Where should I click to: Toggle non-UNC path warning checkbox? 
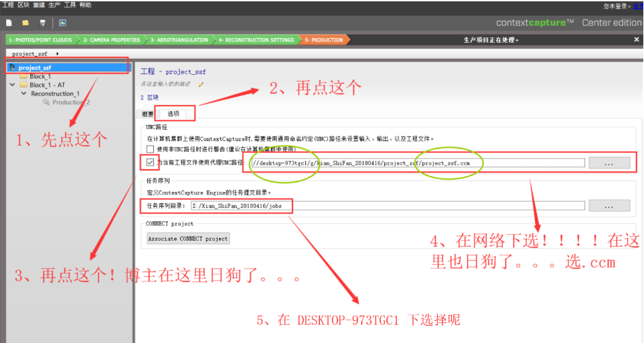click(151, 149)
